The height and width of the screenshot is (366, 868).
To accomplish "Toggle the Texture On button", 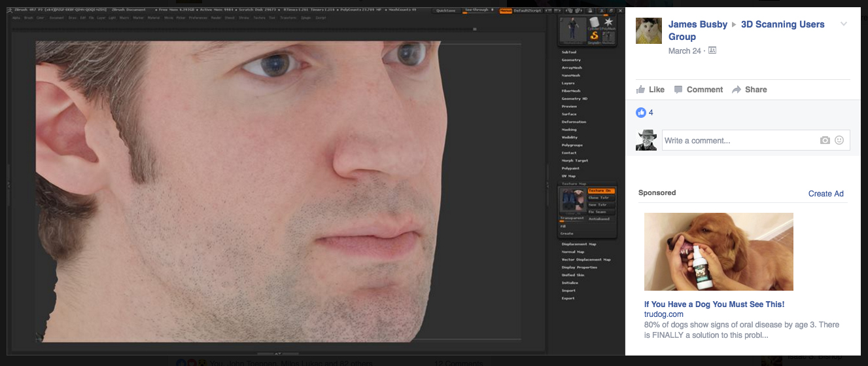I will click(601, 191).
